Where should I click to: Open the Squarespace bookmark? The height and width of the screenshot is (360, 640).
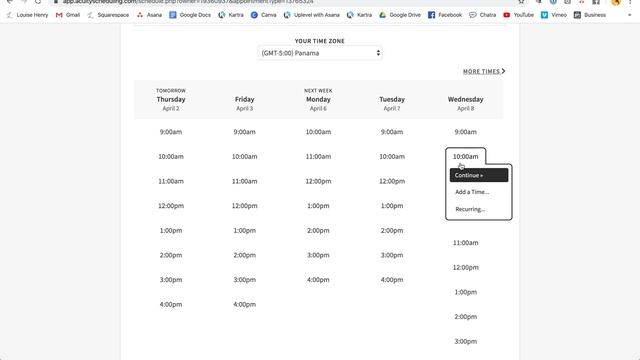click(108, 15)
